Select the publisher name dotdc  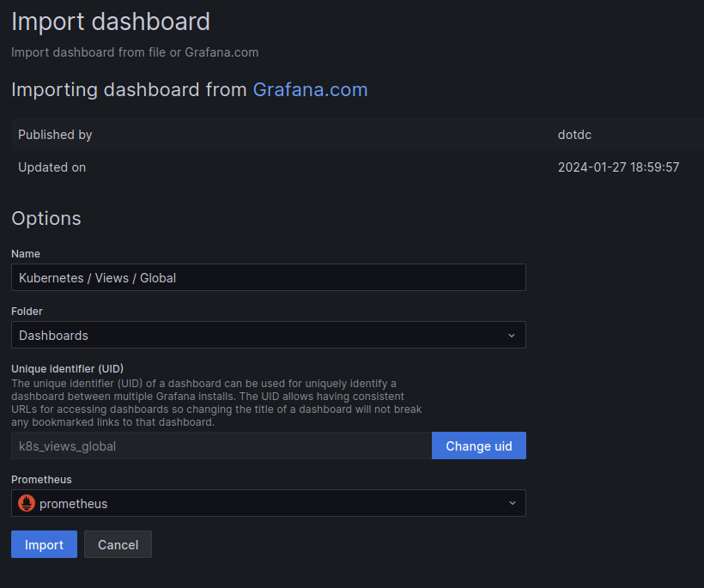[x=574, y=135]
